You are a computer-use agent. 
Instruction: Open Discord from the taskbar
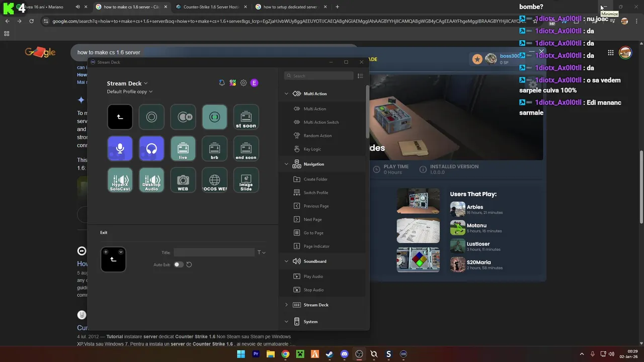344,354
